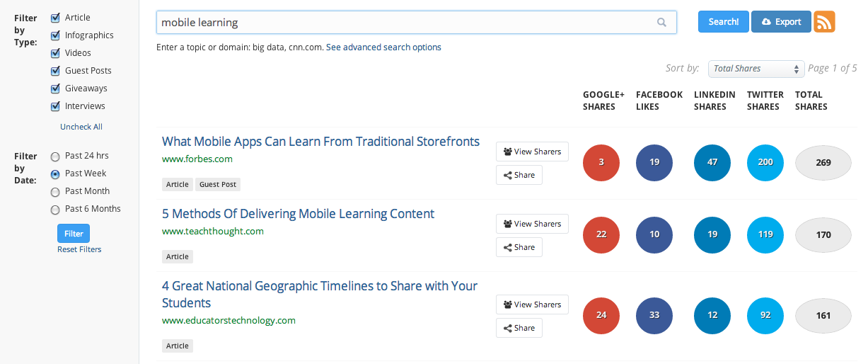Click the mobile learning search field

(x=406, y=23)
